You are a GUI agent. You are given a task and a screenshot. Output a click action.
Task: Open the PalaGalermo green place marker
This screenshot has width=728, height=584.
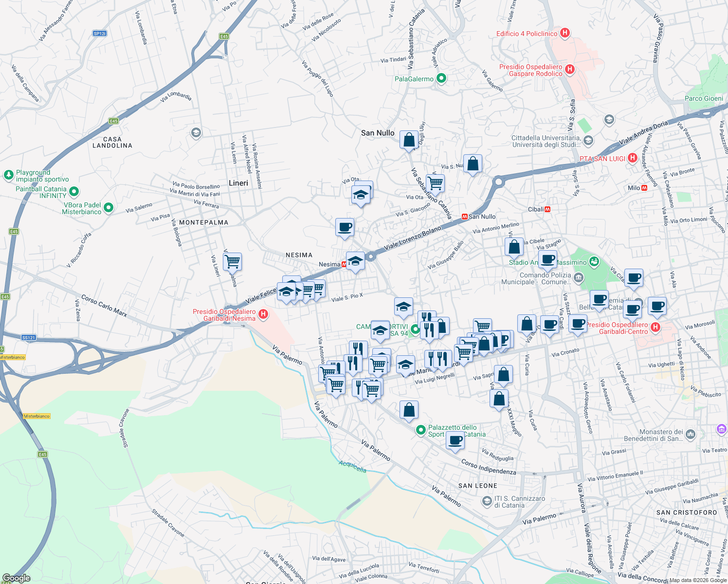(441, 78)
